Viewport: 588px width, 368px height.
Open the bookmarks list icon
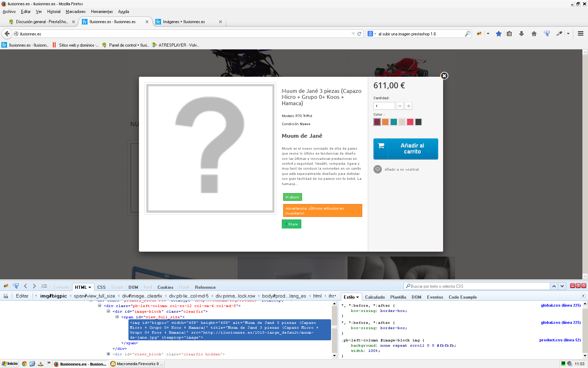pos(509,34)
